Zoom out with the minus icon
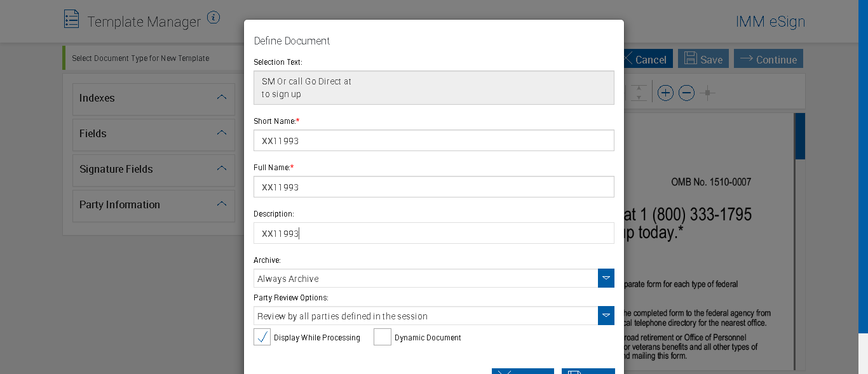Viewport: 868px width, 374px height. [686, 93]
